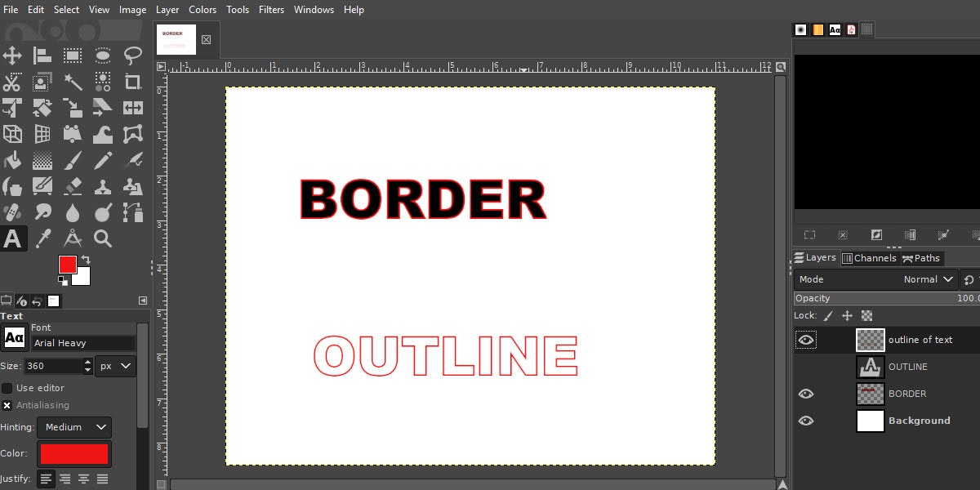Select the Heal bandage tool

[x=12, y=212]
